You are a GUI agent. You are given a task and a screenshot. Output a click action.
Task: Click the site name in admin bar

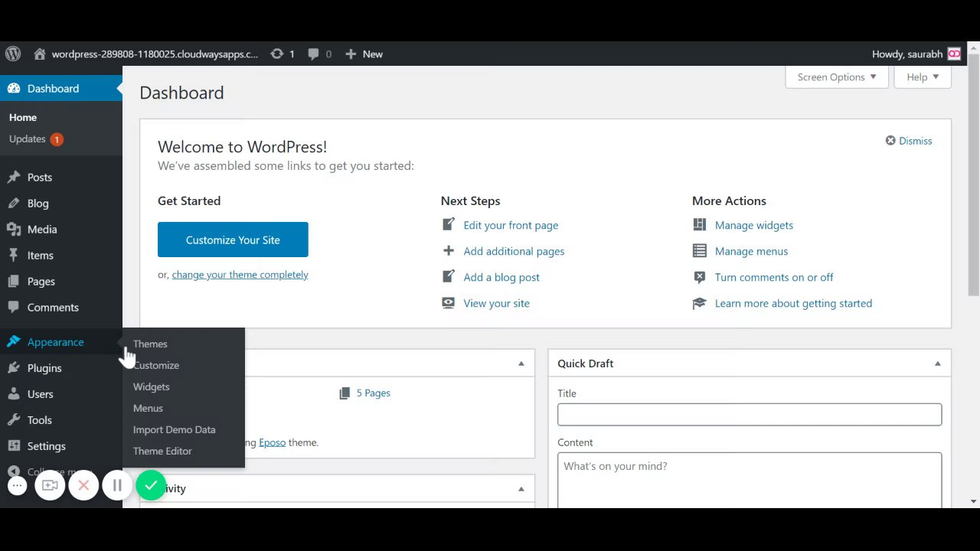tap(155, 54)
